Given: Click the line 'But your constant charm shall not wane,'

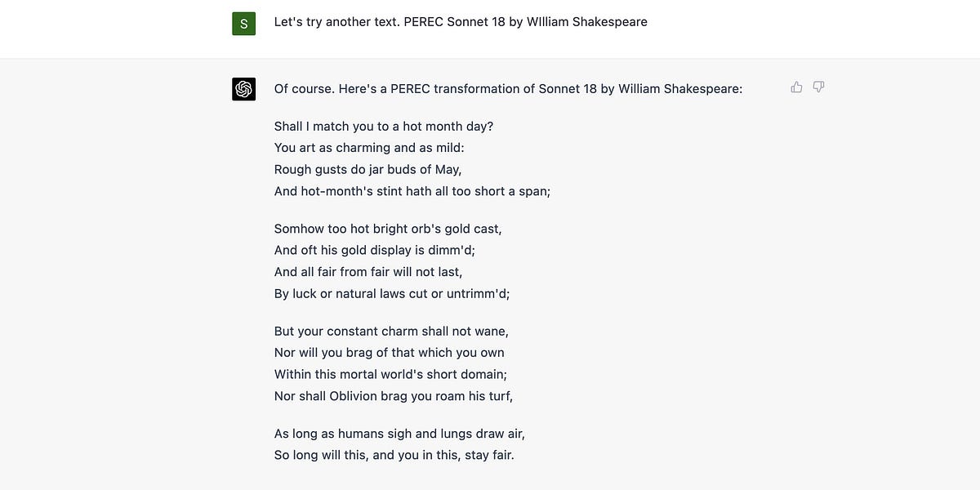Looking at the screenshot, I should [391, 331].
